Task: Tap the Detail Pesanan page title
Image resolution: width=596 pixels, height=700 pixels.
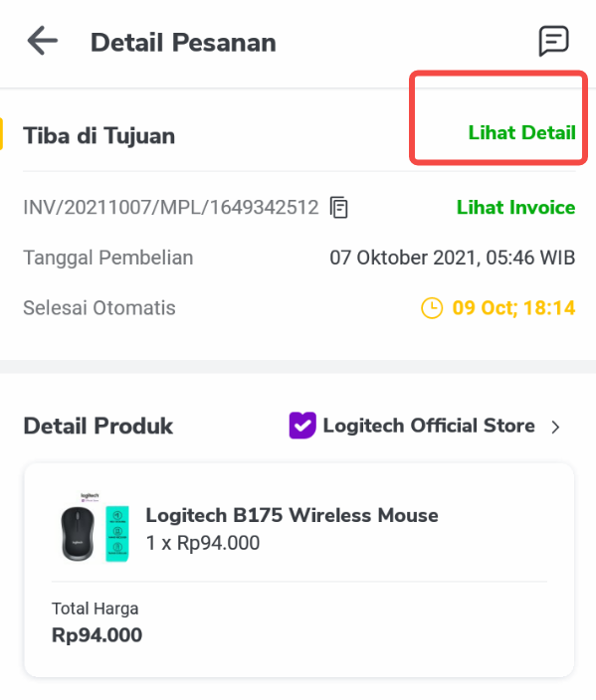Action: point(183,43)
